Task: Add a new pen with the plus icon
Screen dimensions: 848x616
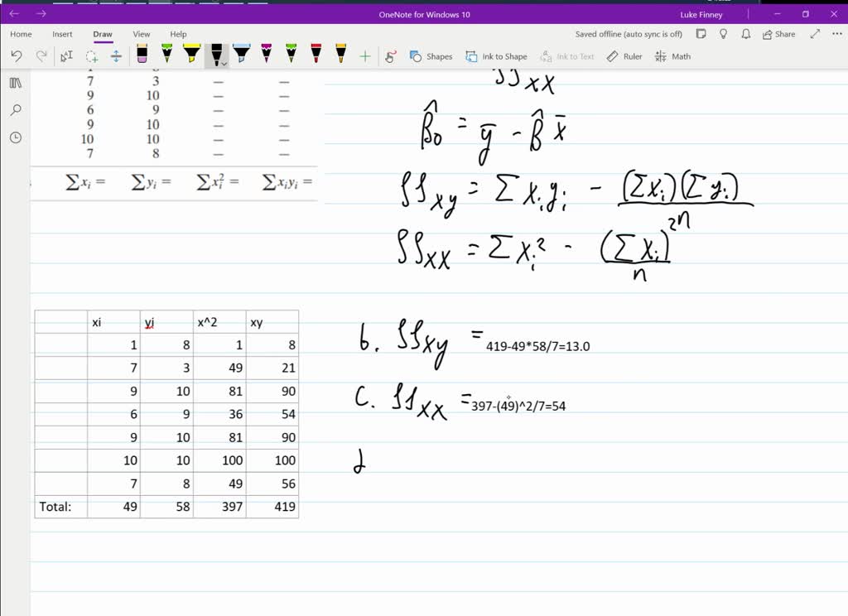Action: [364, 55]
